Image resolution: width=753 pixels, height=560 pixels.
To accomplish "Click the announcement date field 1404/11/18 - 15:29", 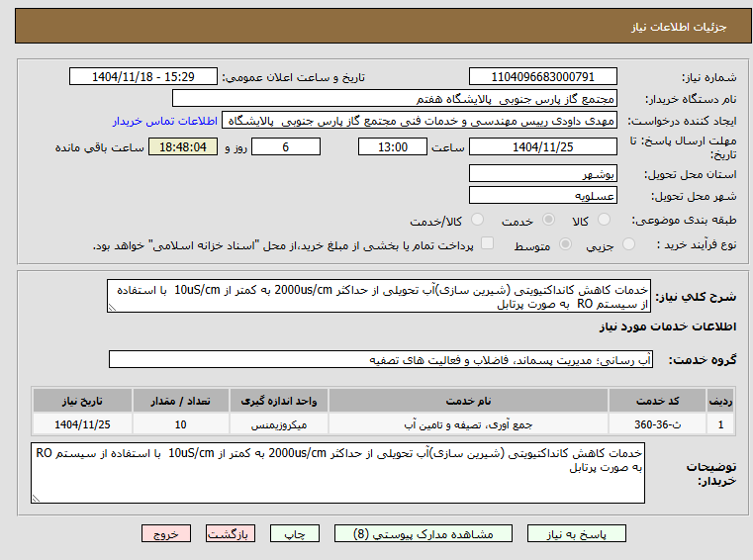I will click(x=143, y=76).
